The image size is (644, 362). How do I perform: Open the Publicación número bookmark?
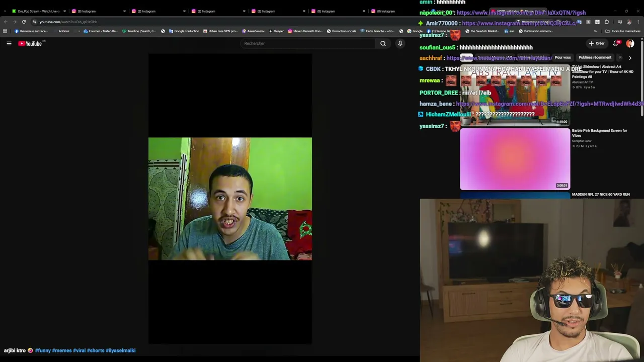pos(535,31)
